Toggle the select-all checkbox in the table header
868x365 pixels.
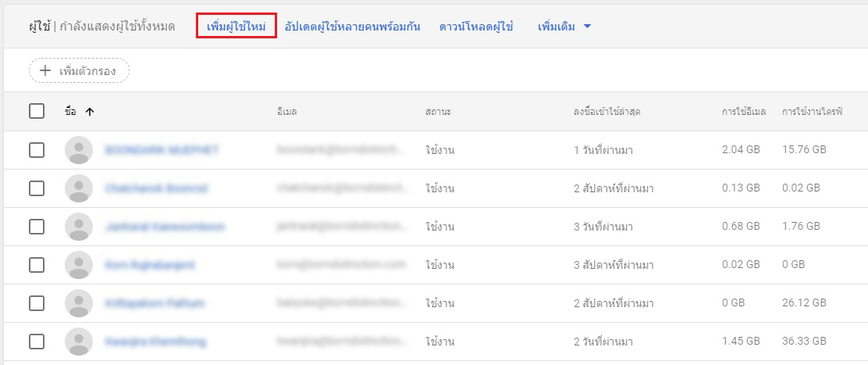click(37, 112)
